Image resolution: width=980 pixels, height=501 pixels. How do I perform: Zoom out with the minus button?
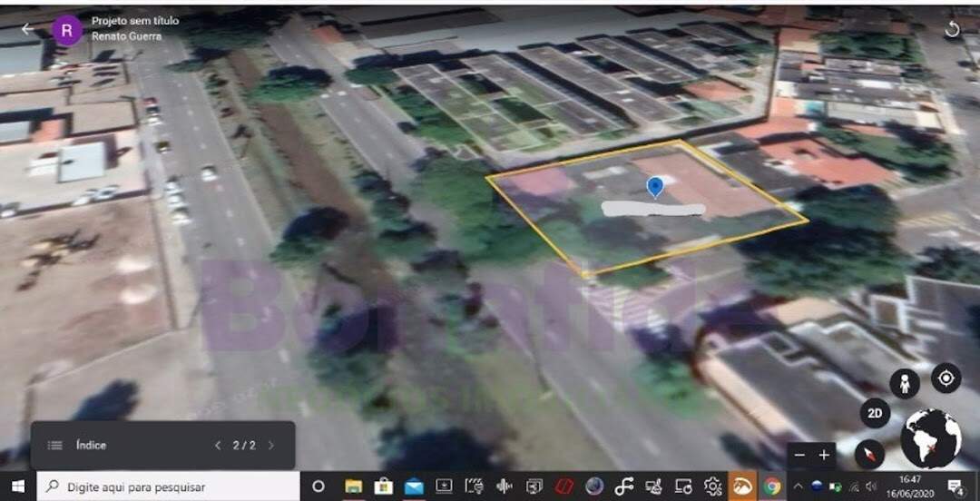click(799, 456)
